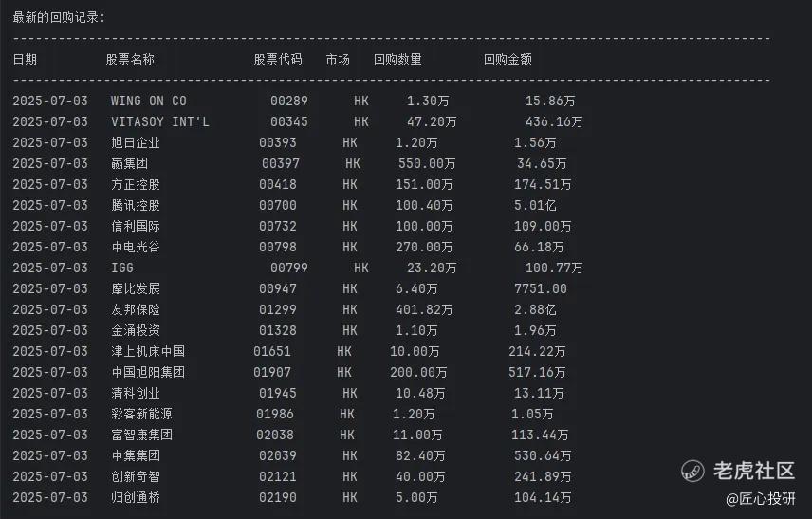
Task: Open the @匠心投研 author handle
Action: (x=760, y=499)
